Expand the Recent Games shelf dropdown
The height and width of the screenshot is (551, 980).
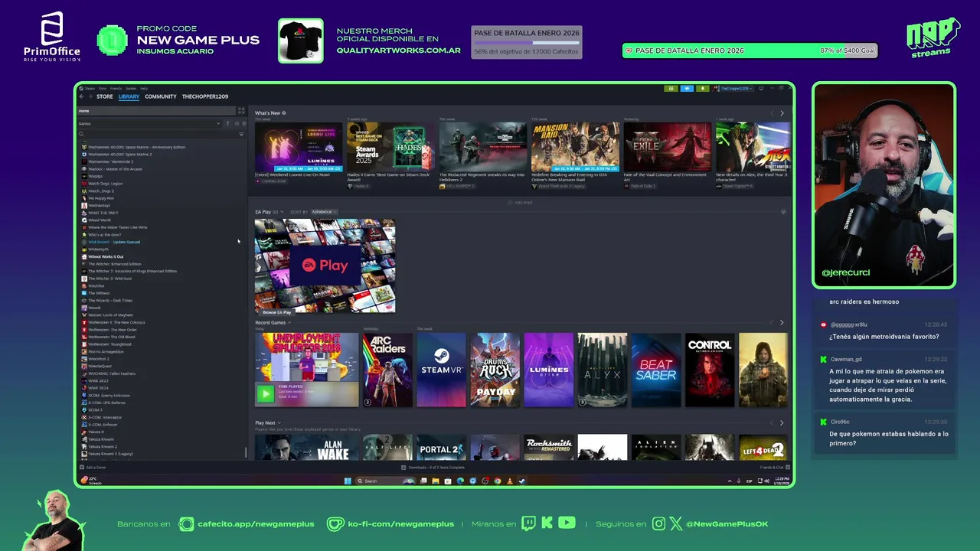[x=289, y=323]
